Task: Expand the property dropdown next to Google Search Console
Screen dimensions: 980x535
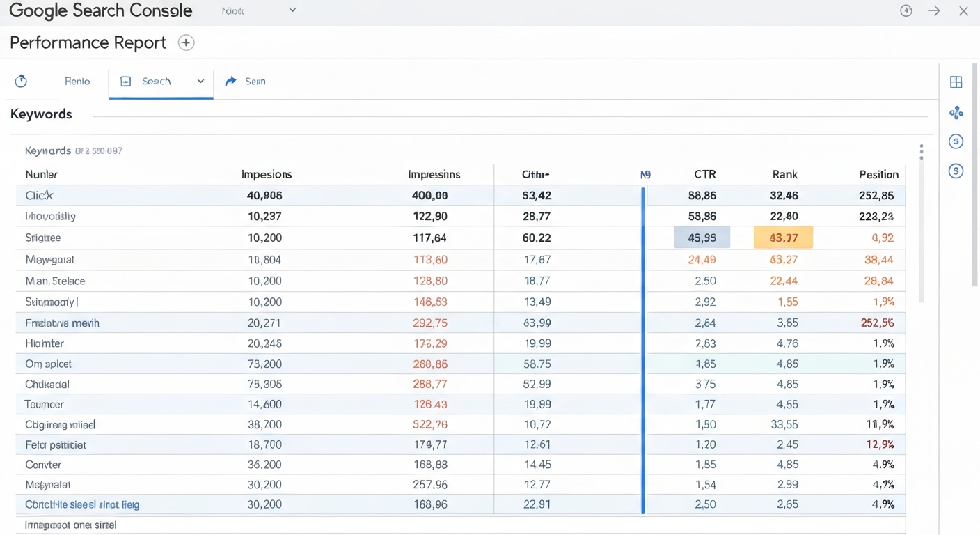Action: click(x=292, y=10)
